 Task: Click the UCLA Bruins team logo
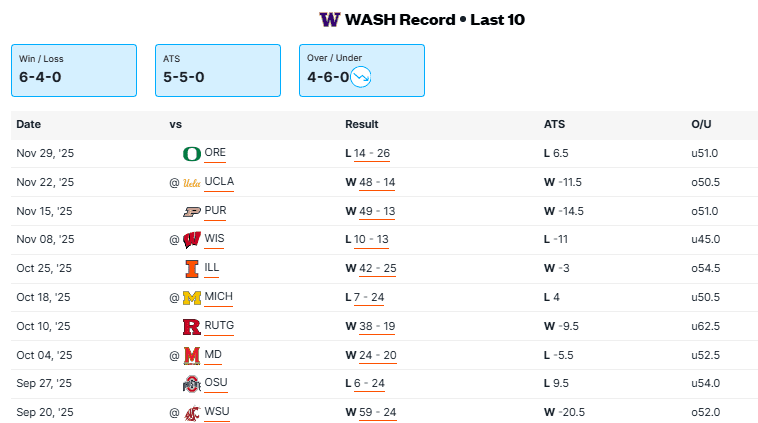192,183
